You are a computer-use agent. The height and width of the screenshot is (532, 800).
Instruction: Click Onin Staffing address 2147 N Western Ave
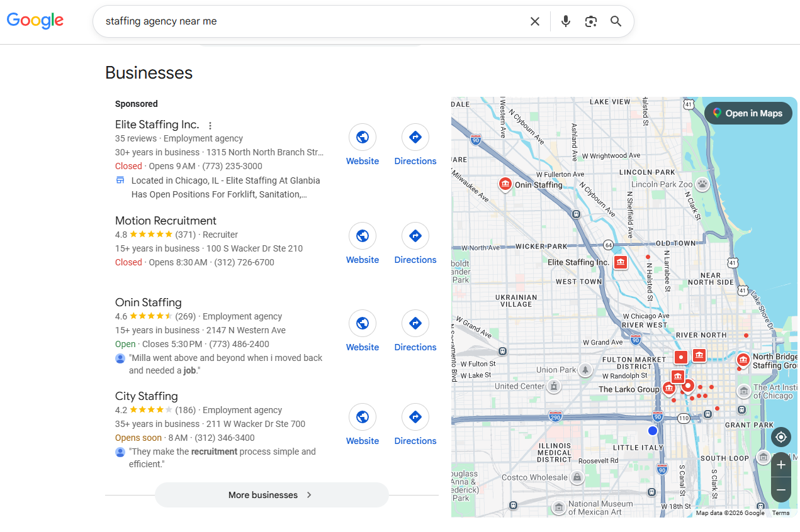point(246,330)
